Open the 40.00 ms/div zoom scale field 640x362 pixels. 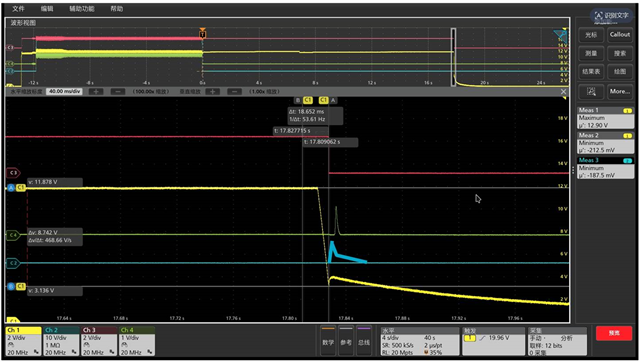pos(64,92)
